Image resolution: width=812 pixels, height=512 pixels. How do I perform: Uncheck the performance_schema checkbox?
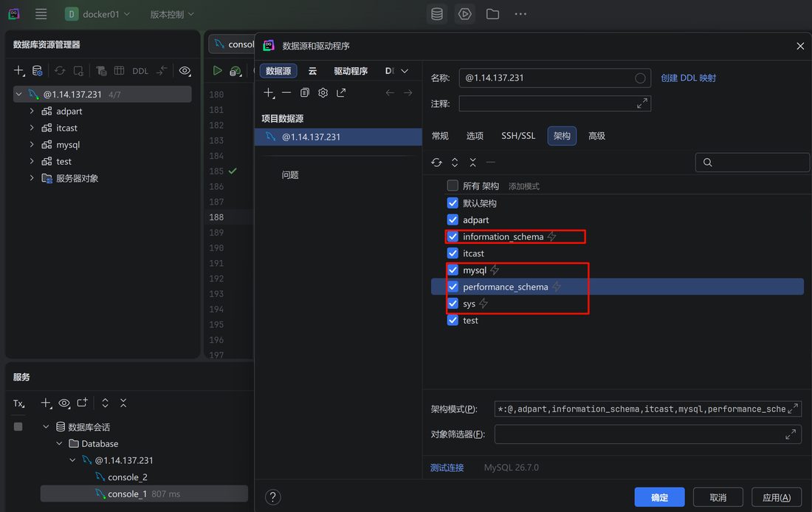click(x=453, y=287)
